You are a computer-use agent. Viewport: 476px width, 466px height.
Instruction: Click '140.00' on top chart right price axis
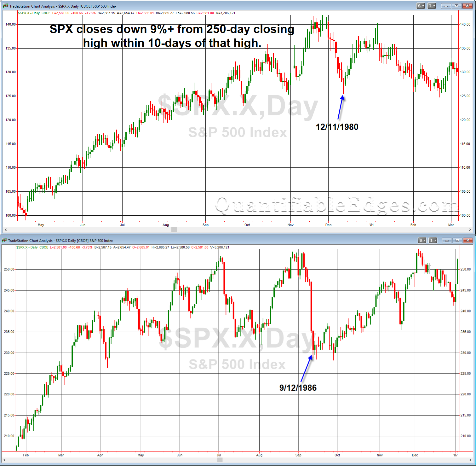coord(465,24)
